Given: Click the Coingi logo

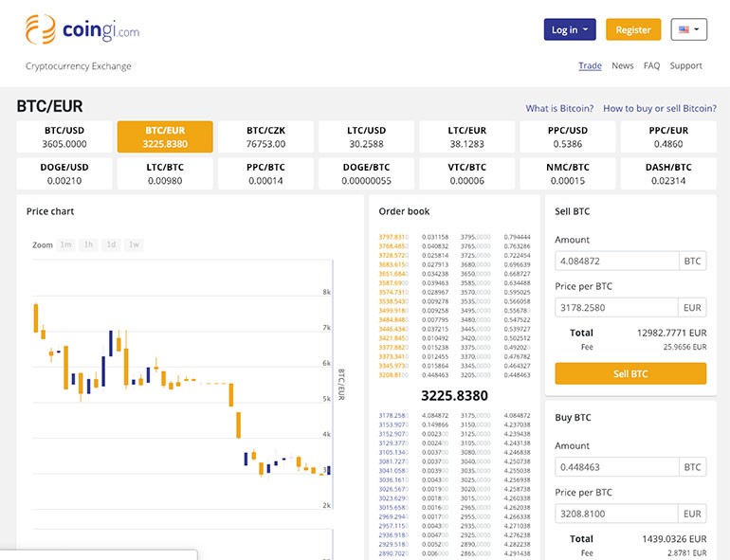Looking at the screenshot, I should tap(82, 29).
